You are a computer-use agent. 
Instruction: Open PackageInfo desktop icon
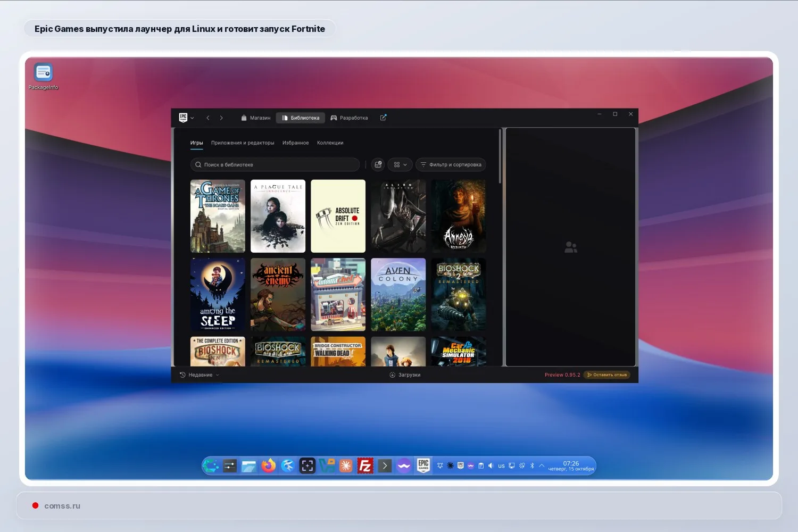pyautogui.click(x=43, y=77)
